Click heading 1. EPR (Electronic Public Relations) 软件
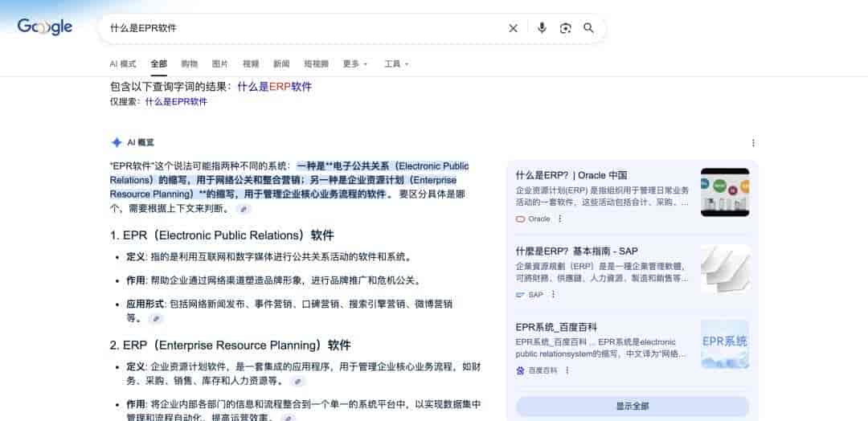Viewport: 868px width, 421px height. coord(222,235)
